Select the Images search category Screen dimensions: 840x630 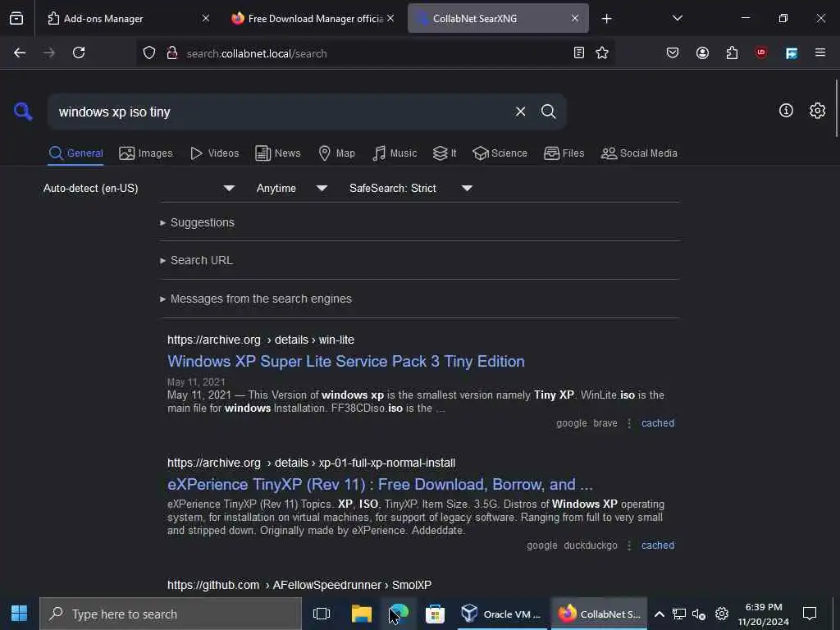coord(146,153)
